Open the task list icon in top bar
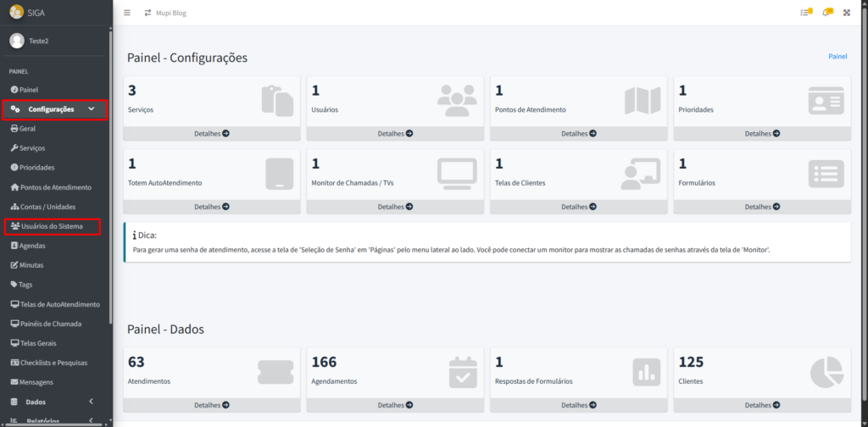This screenshot has width=868, height=427. pos(805,13)
